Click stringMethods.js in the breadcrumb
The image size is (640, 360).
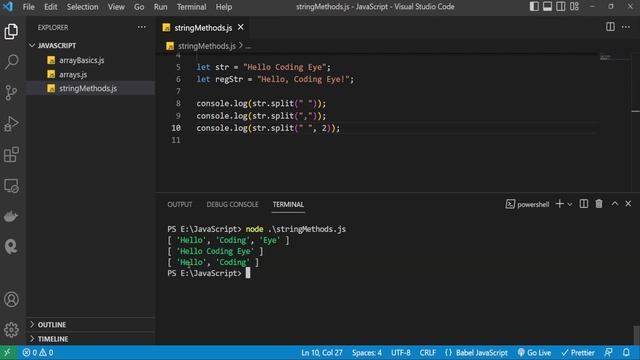coord(207,46)
